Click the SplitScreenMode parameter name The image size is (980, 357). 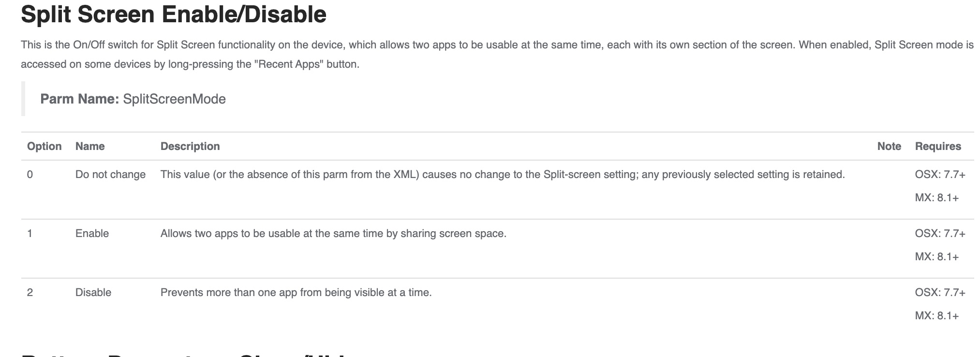pos(174,99)
